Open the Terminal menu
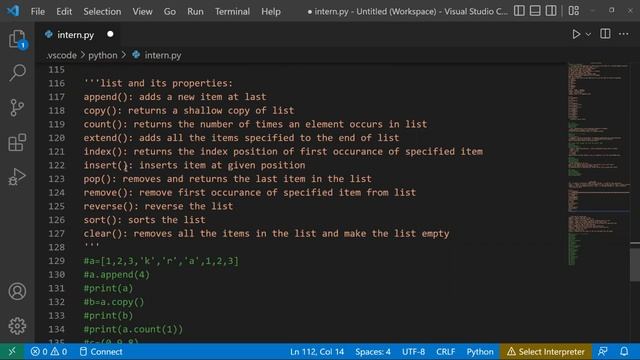This screenshot has width=640, height=360. click(x=232, y=11)
